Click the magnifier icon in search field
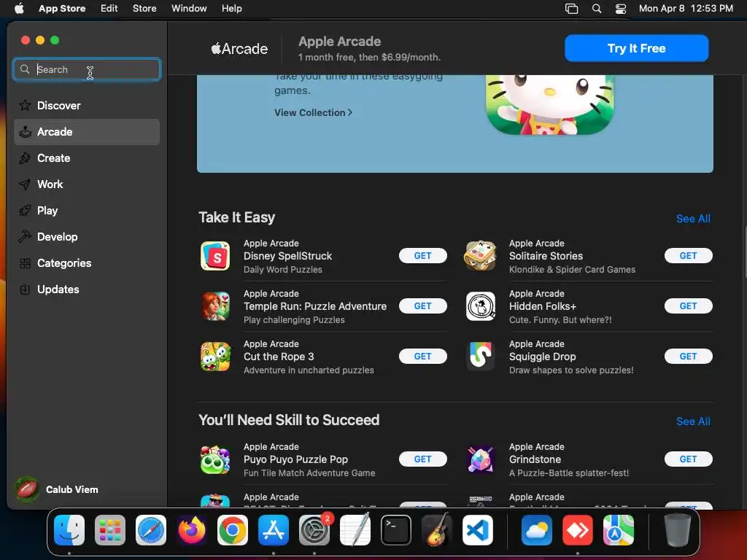This screenshot has height=560, width=747. click(25, 69)
